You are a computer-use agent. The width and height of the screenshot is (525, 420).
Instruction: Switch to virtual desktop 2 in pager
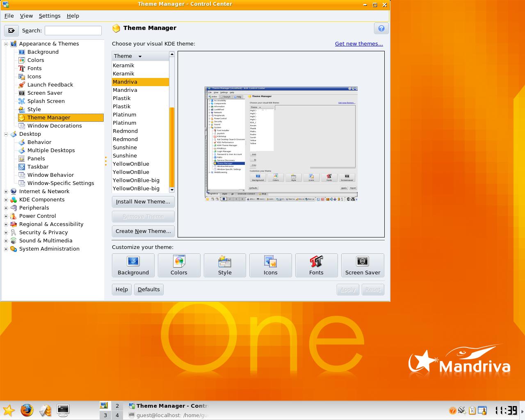117,406
